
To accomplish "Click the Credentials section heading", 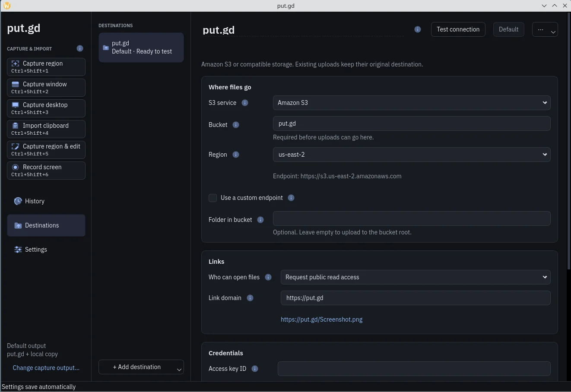I will [226, 353].
